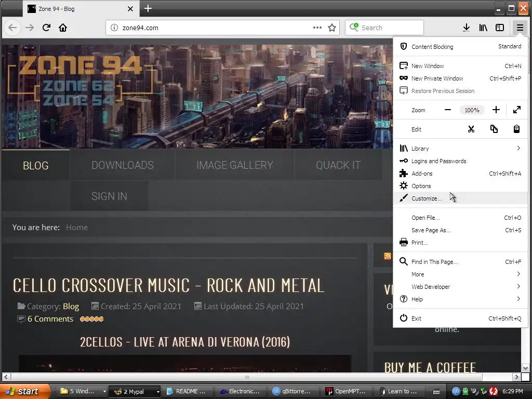Exit the browser via menu
The image size is (532, 399).
point(460,318)
